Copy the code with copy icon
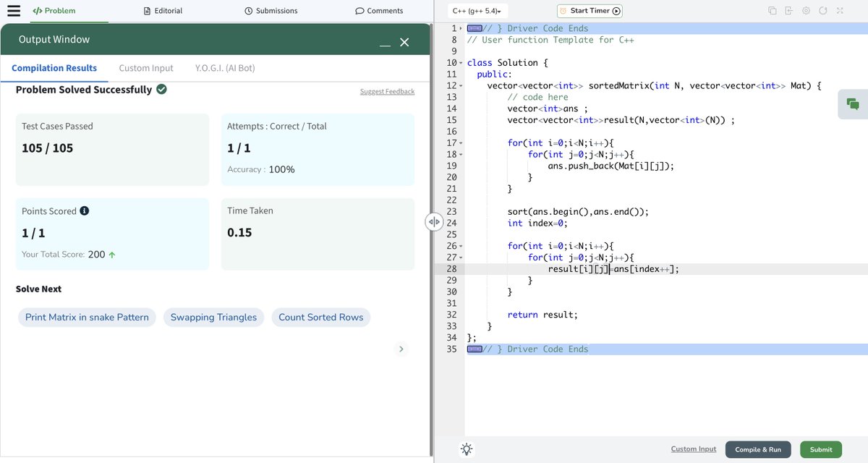Image resolution: width=868 pixels, height=463 pixels. [x=773, y=11]
